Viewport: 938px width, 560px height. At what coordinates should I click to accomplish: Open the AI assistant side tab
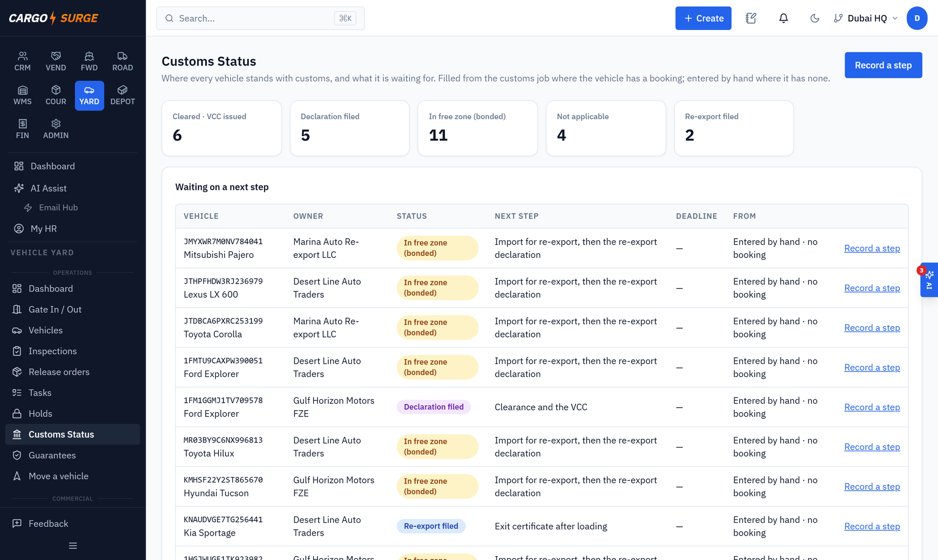(x=929, y=280)
